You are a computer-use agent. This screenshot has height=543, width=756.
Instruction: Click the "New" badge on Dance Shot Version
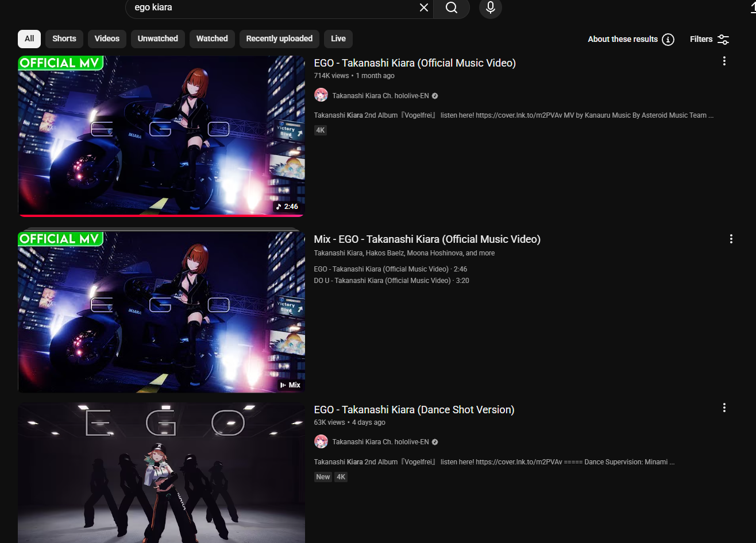(323, 477)
